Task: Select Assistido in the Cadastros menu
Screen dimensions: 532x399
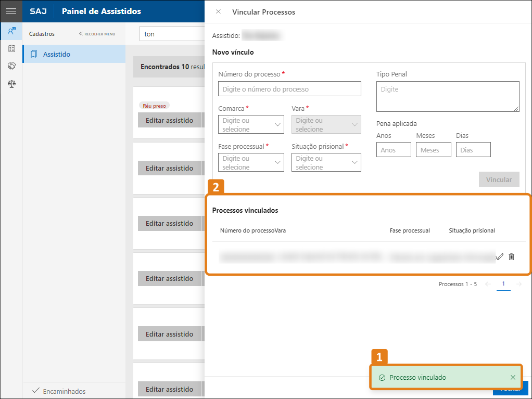Action: (x=74, y=54)
